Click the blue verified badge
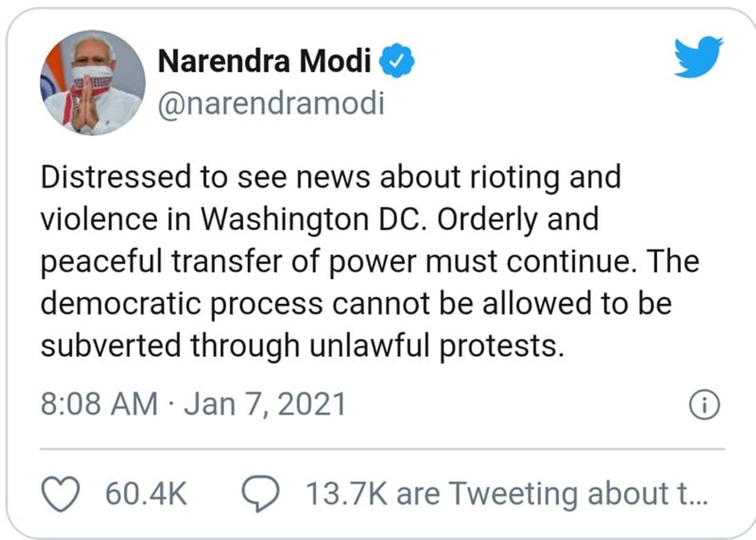This screenshot has height=540, width=756. click(x=396, y=62)
